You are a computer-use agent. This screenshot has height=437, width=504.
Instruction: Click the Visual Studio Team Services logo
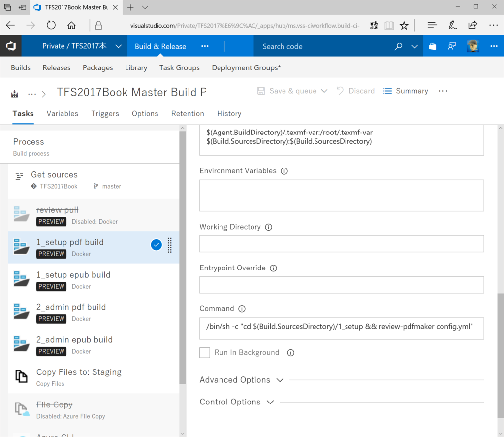pyautogui.click(x=11, y=46)
